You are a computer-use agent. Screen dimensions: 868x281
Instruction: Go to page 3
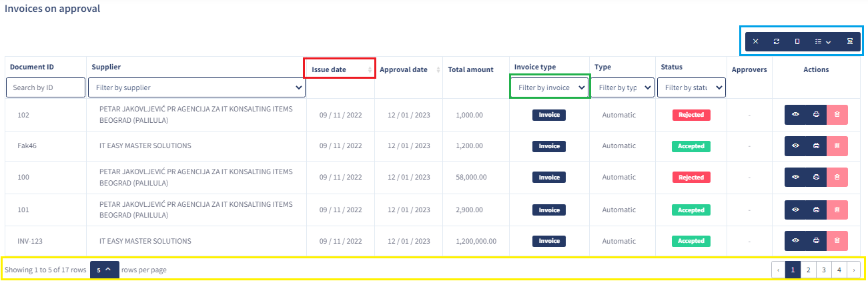[x=824, y=270]
